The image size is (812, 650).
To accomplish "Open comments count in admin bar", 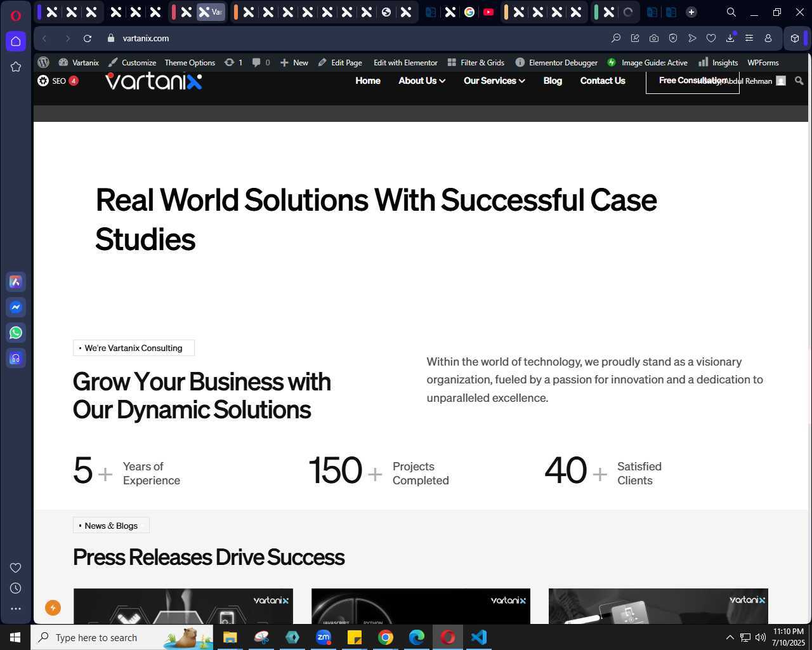I will click(261, 62).
